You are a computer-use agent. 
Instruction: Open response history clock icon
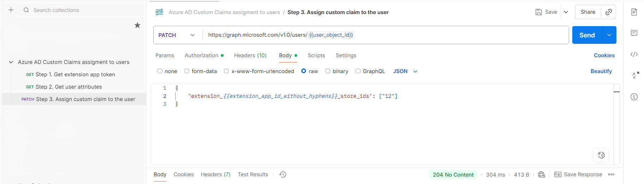coord(283,174)
